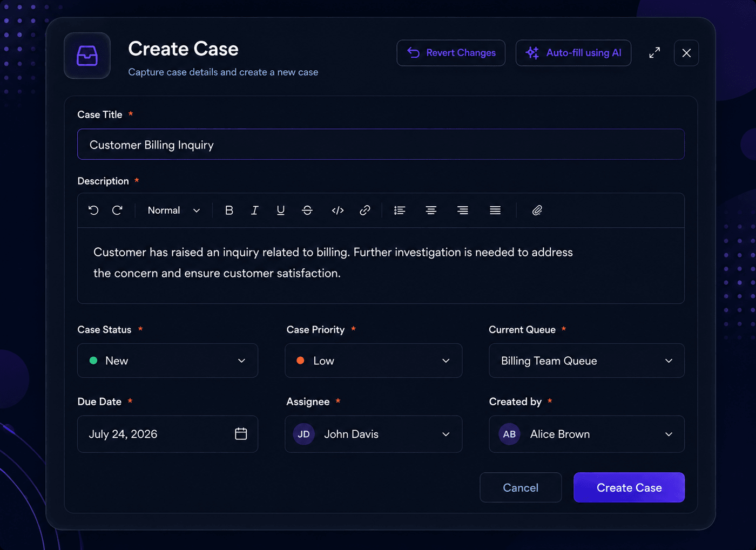Toggle italic formatting
This screenshot has height=550, width=756.
[x=254, y=211]
